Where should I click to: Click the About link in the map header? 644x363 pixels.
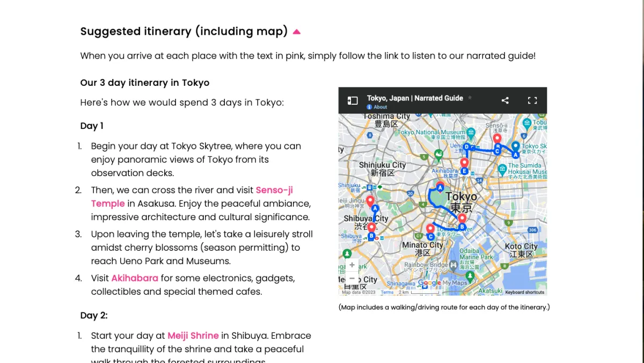[380, 107]
